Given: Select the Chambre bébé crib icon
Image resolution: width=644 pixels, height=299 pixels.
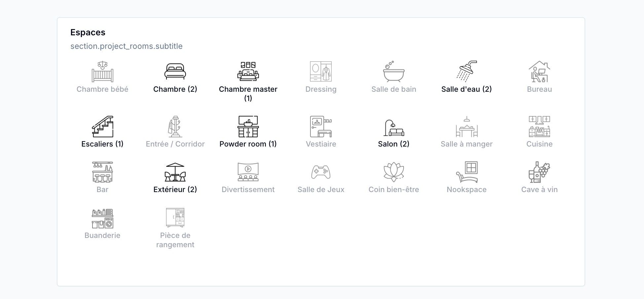Looking at the screenshot, I should (x=102, y=71).
